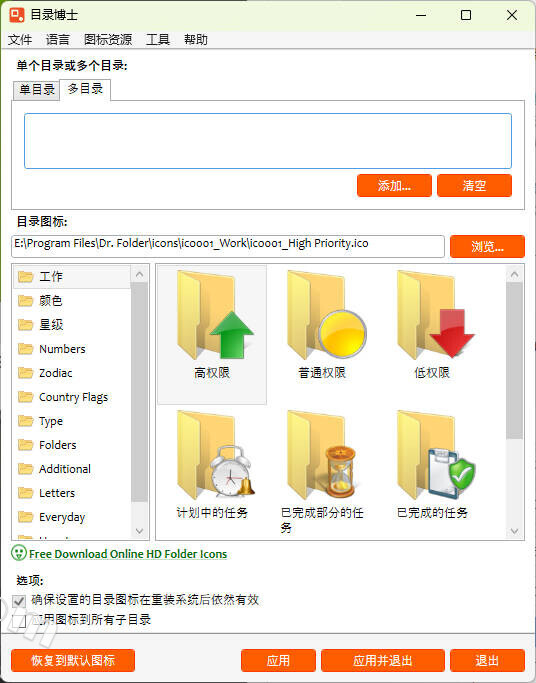Open the 图标资源 menu

[108, 40]
